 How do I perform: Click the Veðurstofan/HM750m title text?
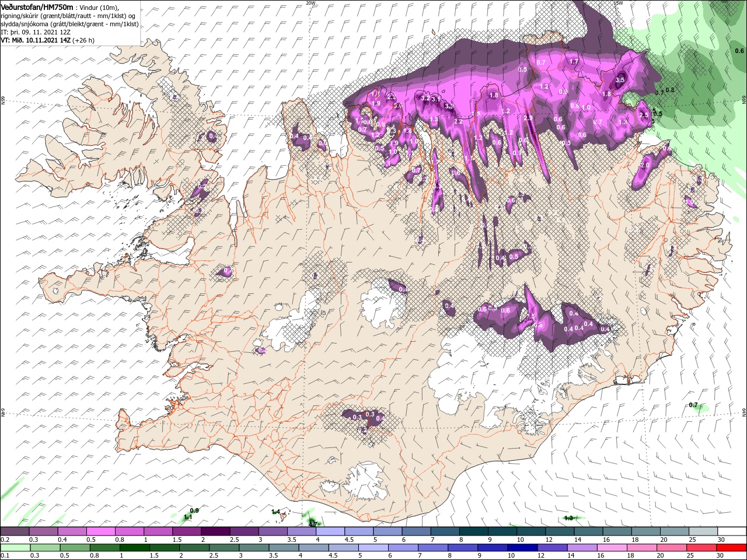37,7
